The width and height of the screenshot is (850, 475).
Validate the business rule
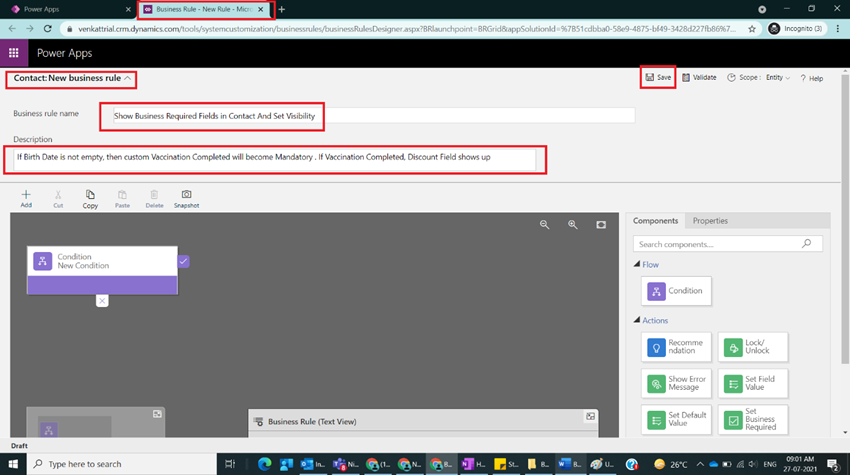[x=699, y=78]
